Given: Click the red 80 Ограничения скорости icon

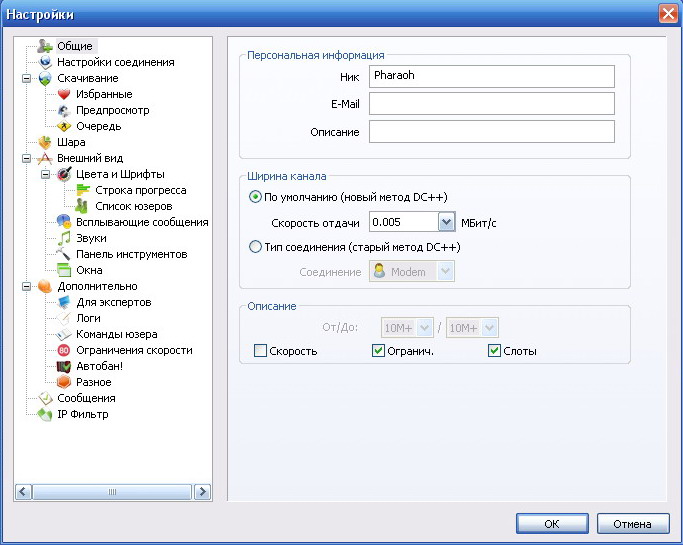Looking at the screenshot, I should click(64, 350).
